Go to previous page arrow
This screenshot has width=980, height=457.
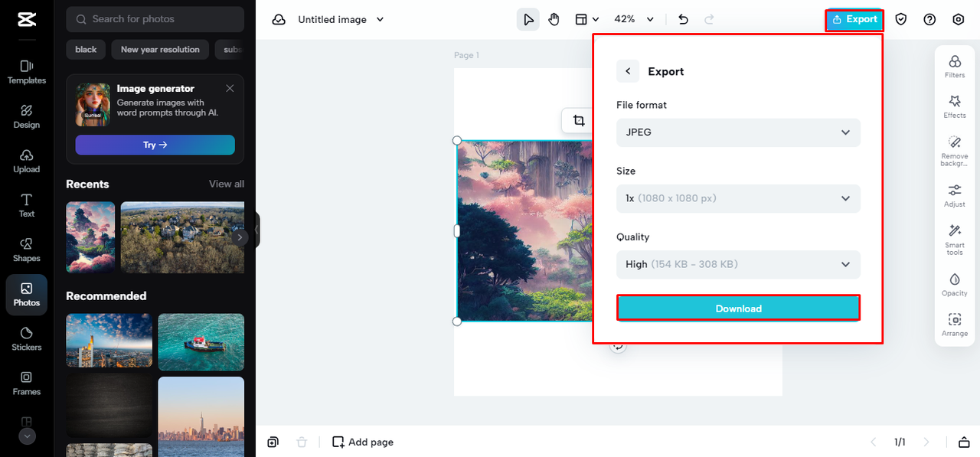click(x=873, y=442)
